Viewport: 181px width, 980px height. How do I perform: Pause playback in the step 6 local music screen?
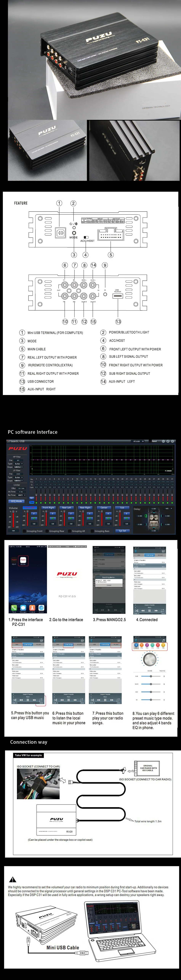click(x=68, y=700)
